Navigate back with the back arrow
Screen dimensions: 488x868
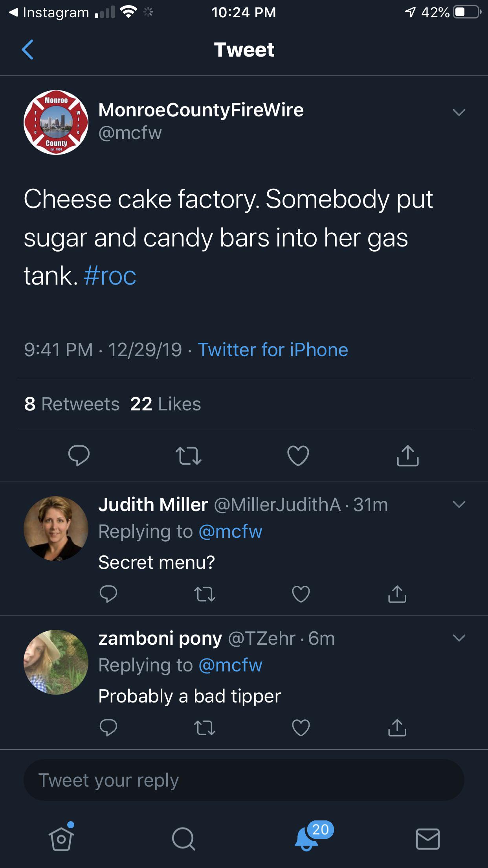point(28,50)
